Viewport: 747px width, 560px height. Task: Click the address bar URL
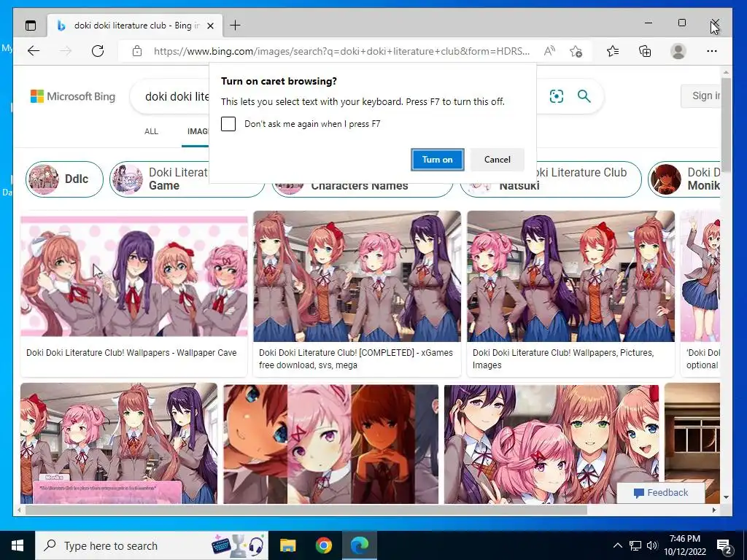(x=341, y=51)
